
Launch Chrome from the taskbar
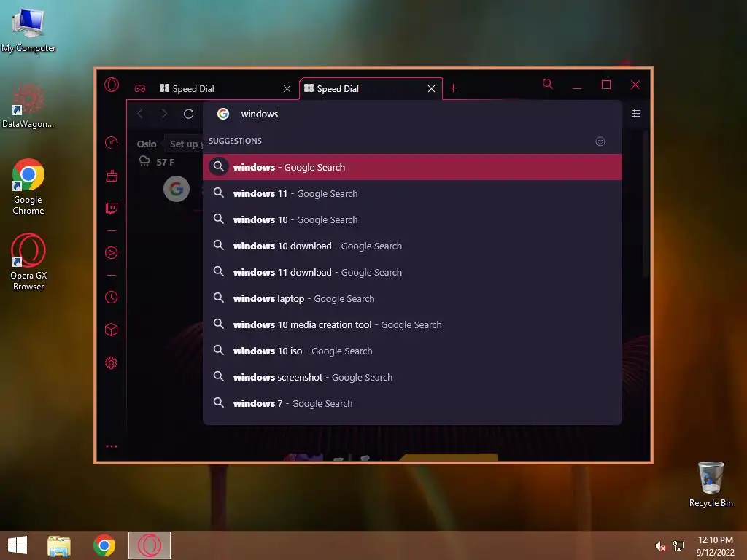pos(104,545)
